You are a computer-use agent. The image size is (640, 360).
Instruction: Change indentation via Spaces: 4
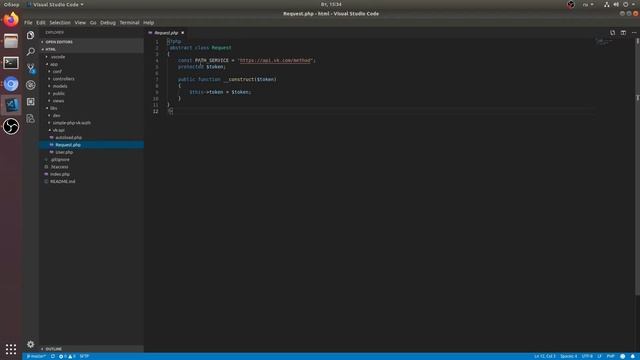(x=569, y=356)
